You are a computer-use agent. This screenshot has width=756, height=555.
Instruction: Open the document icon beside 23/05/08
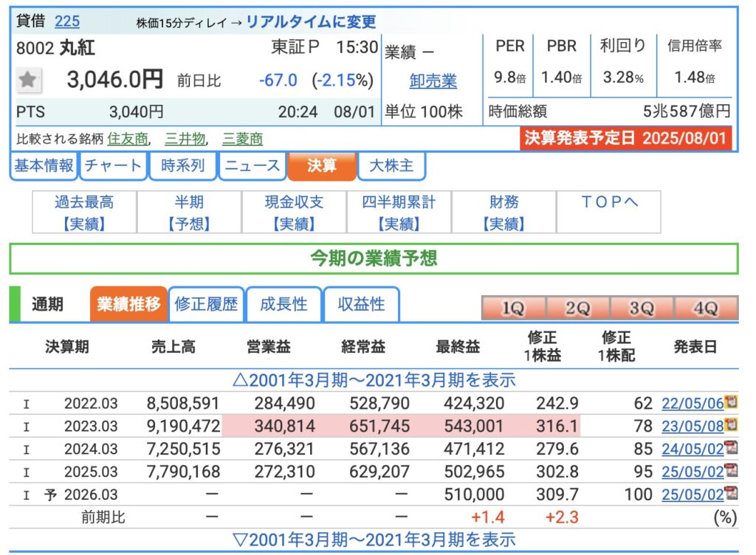coord(732,424)
